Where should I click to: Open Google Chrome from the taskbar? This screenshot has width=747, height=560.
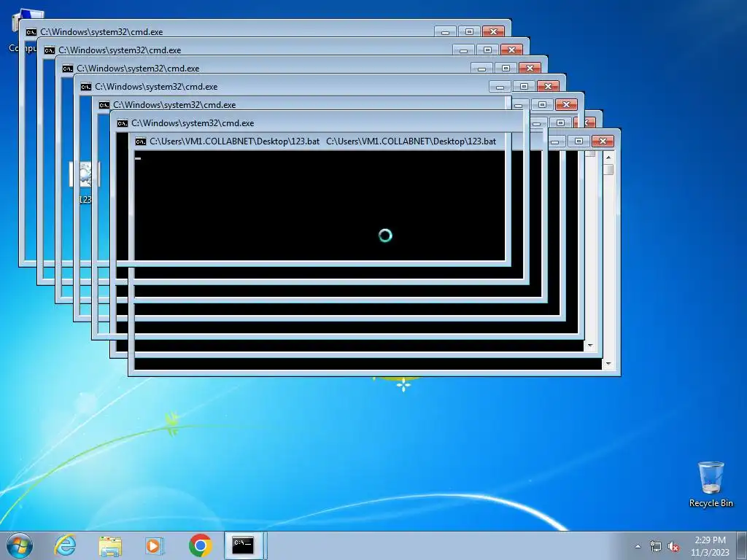tap(201, 545)
